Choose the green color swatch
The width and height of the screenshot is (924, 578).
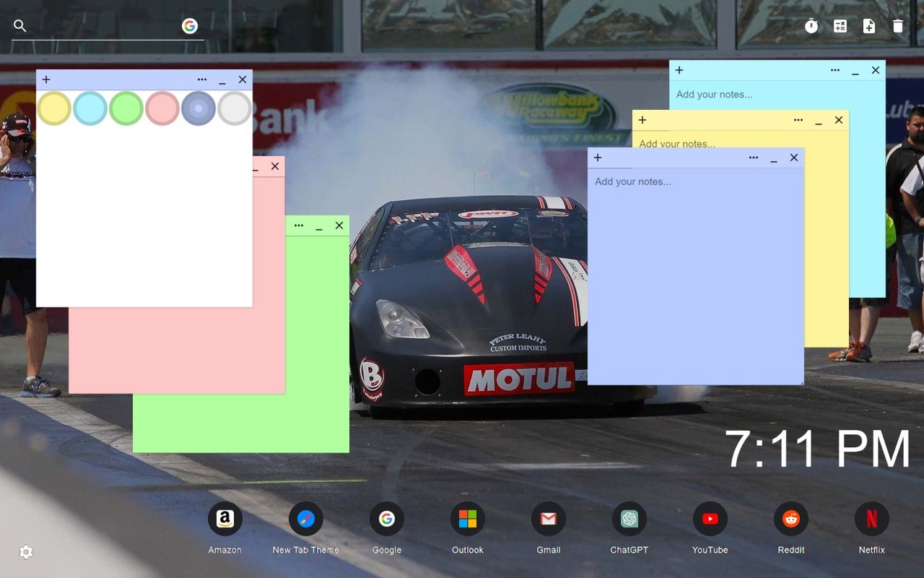coord(126,108)
